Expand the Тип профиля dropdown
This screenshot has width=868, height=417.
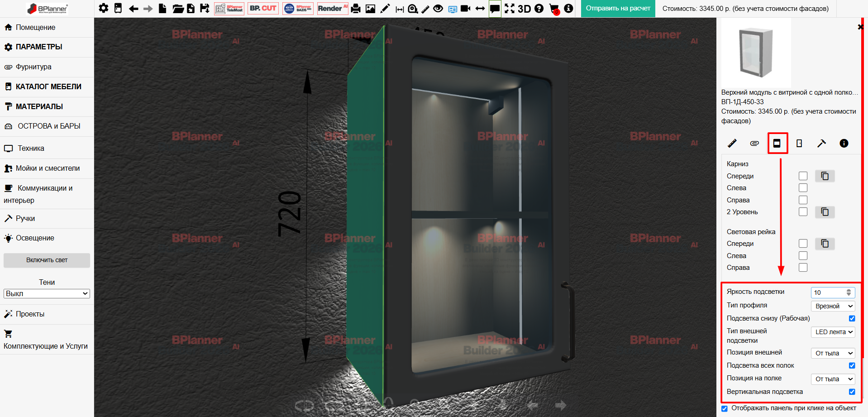pyautogui.click(x=833, y=306)
